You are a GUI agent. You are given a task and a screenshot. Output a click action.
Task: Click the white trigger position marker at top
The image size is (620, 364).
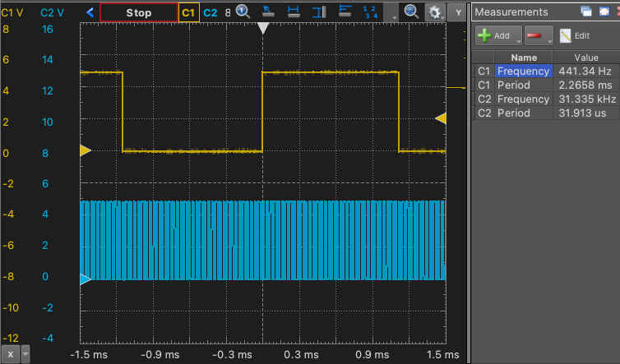pyautogui.click(x=263, y=28)
